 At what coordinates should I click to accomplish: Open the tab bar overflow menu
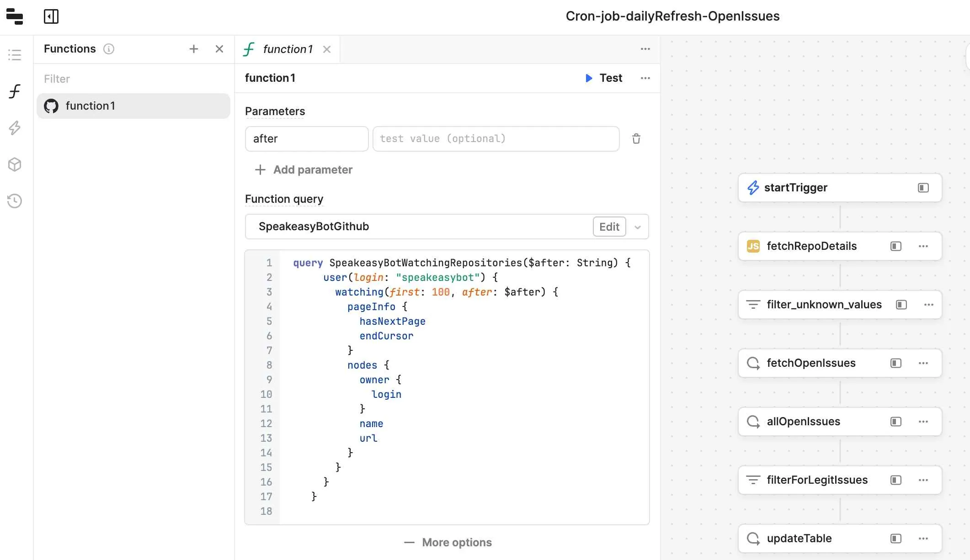(x=645, y=49)
